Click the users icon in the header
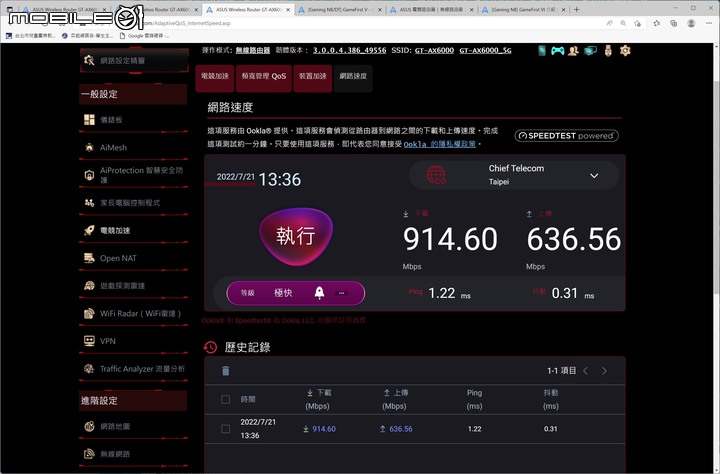 pos(573,51)
